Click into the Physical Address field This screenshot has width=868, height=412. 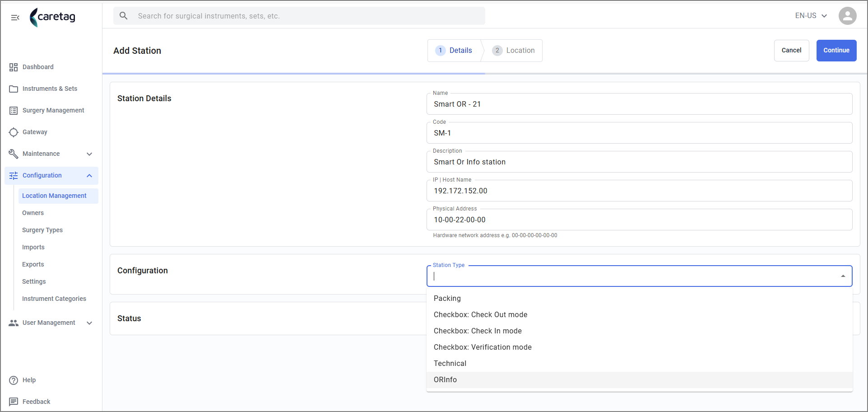click(639, 220)
